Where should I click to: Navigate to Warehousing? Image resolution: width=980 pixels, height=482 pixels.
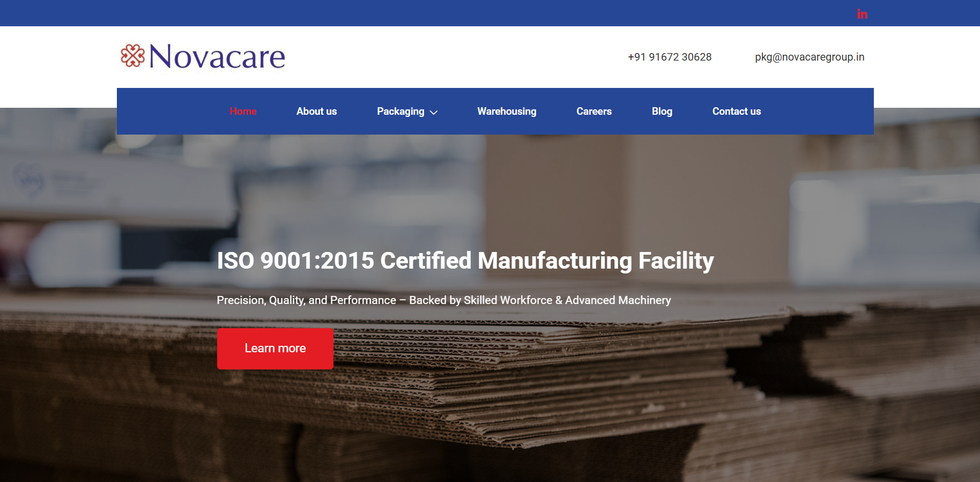507,112
